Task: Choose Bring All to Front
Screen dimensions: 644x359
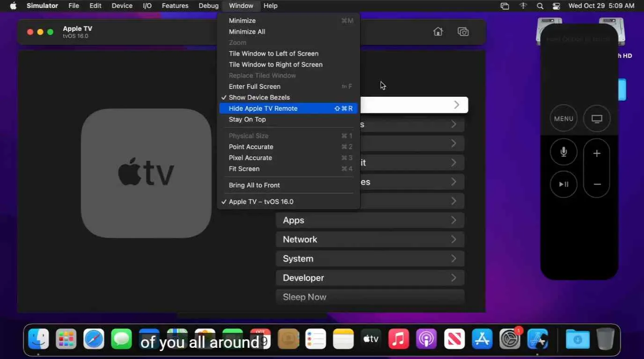Action: pyautogui.click(x=288, y=185)
